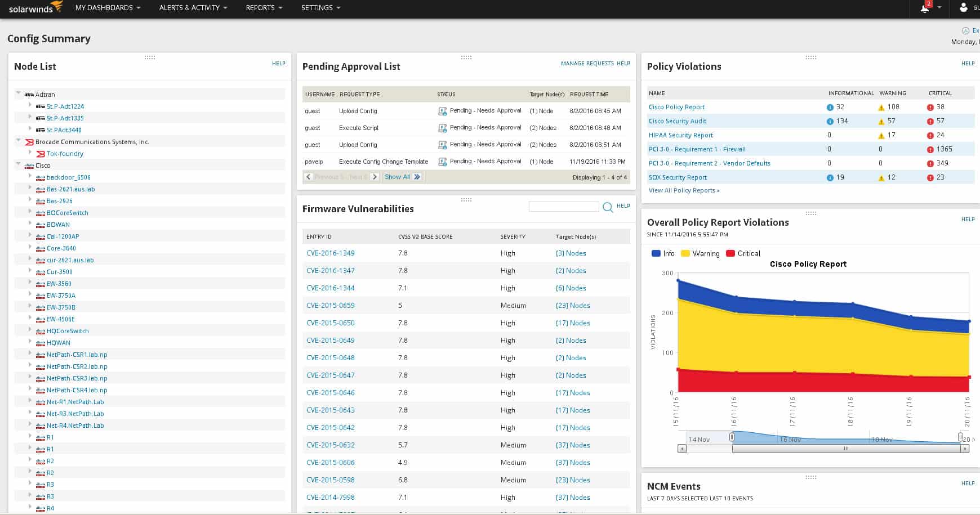Click the timeline scrollbar left arrow
Viewport: 980px width, 515px height.
pos(682,449)
